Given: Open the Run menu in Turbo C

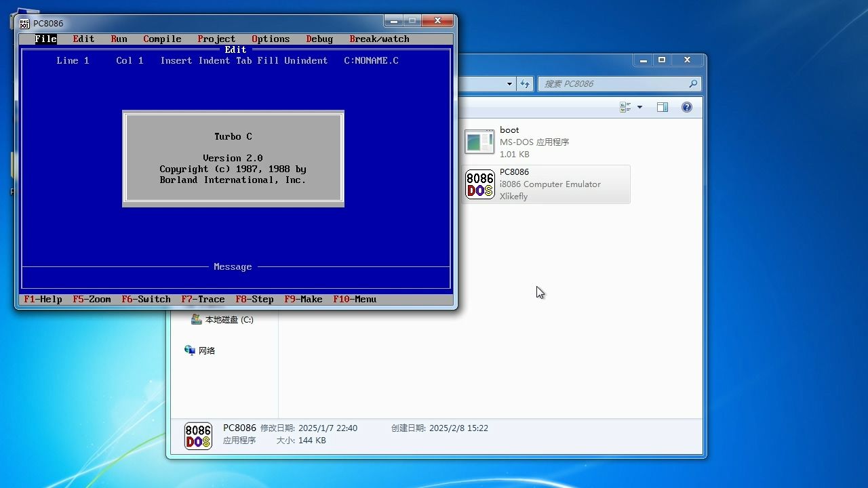Looking at the screenshot, I should [x=119, y=39].
